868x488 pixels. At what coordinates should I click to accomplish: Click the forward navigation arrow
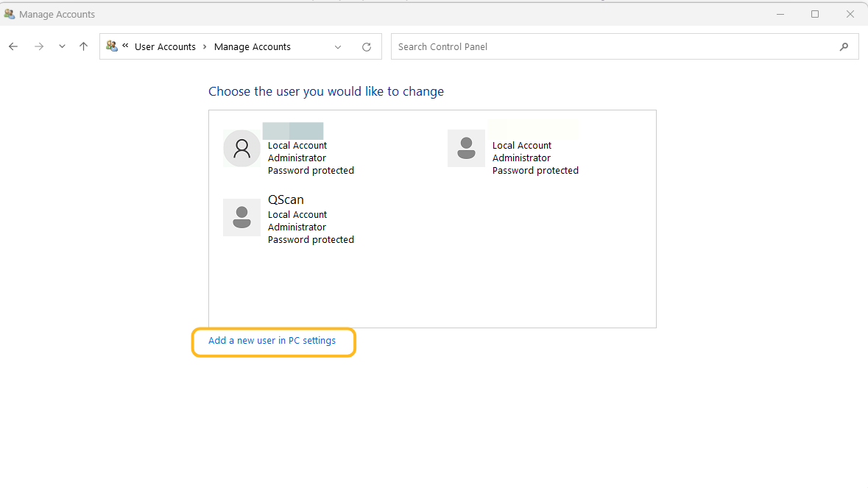[39, 47]
